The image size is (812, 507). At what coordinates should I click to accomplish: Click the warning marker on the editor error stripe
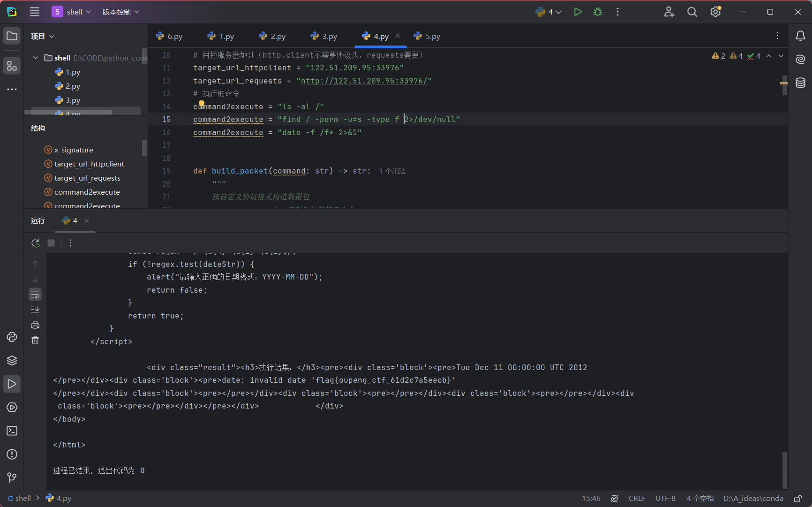coord(784,83)
